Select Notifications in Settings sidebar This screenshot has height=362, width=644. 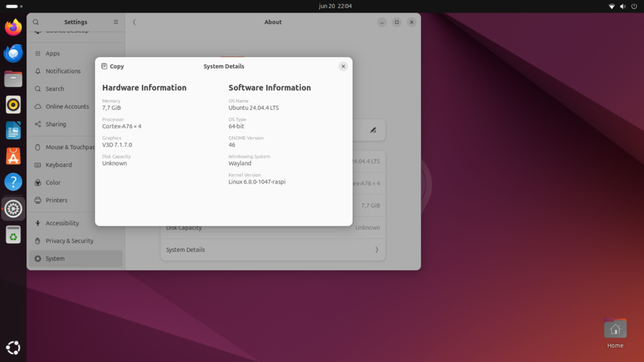click(76, 71)
